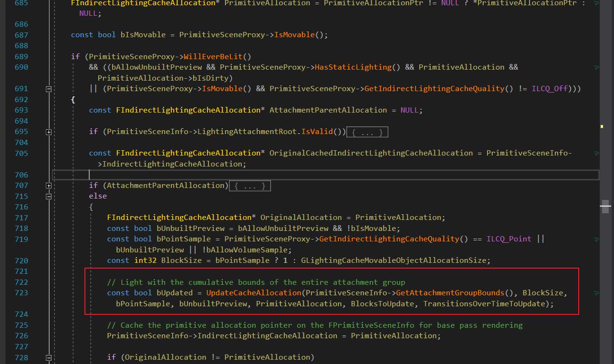Click line number 720
Screen dimensions: 614x364
point(21,260)
